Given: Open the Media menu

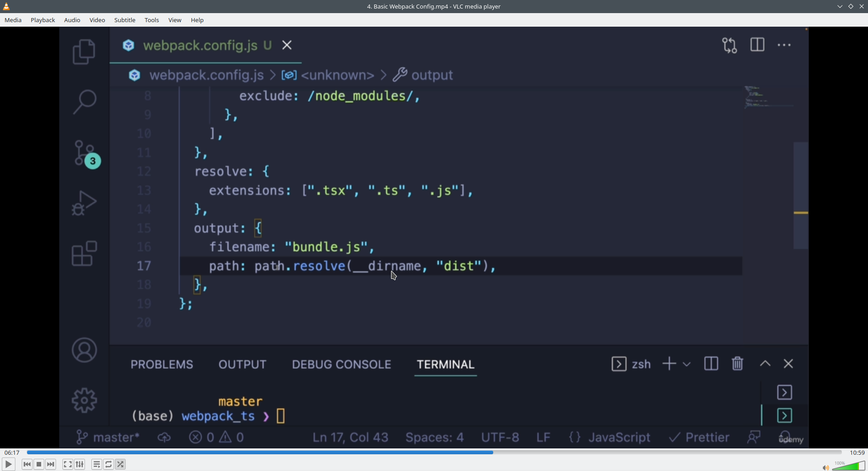Looking at the screenshot, I should [x=13, y=20].
